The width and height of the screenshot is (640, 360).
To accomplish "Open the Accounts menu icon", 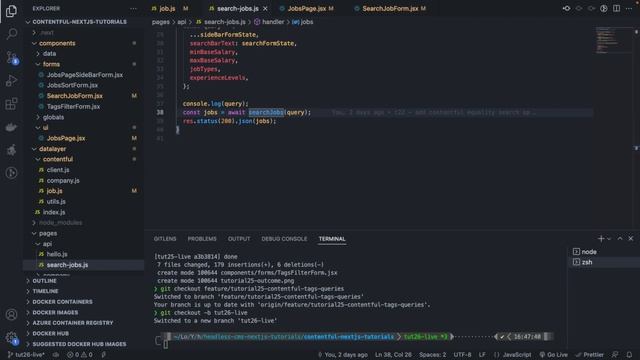I will 11,315.
